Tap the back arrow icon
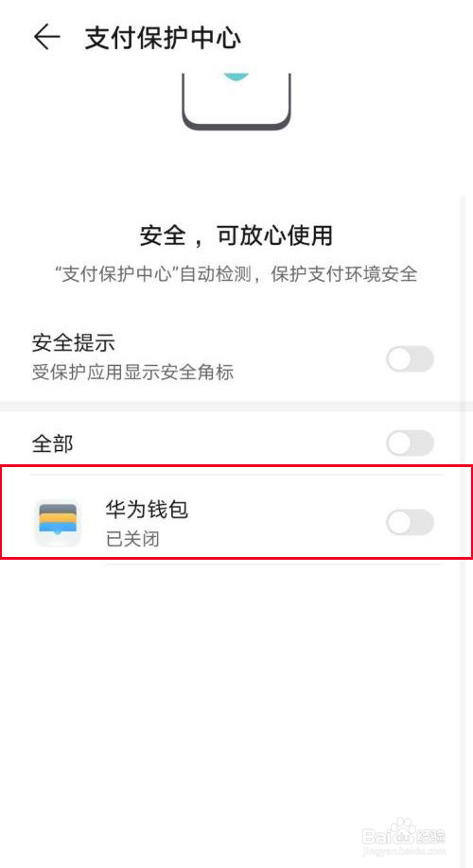473x868 pixels. click(47, 38)
